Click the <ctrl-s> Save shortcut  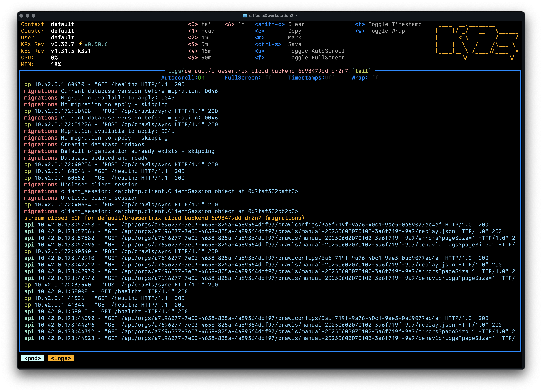(x=278, y=44)
